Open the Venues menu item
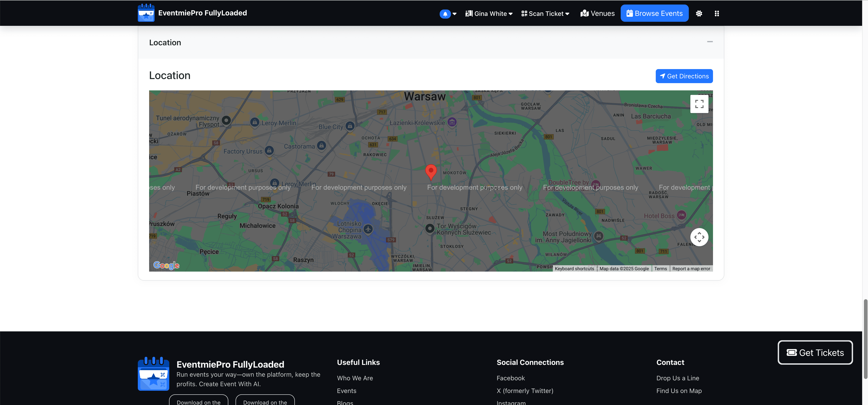 click(x=597, y=14)
